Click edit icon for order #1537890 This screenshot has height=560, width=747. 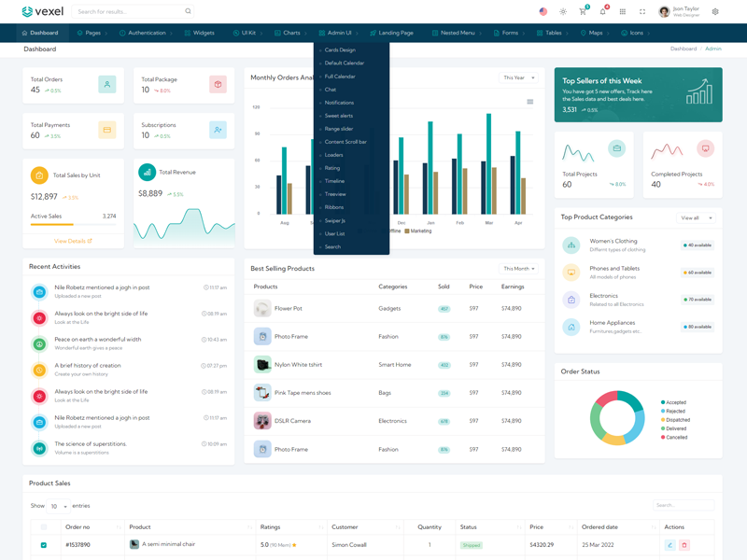tap(669, 545)
